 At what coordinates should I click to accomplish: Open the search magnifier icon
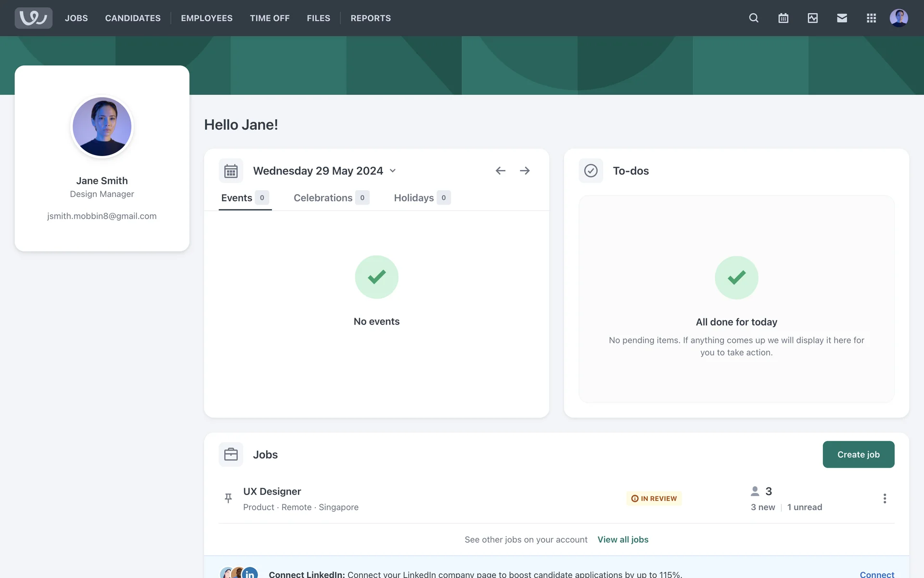pos(754,18)
